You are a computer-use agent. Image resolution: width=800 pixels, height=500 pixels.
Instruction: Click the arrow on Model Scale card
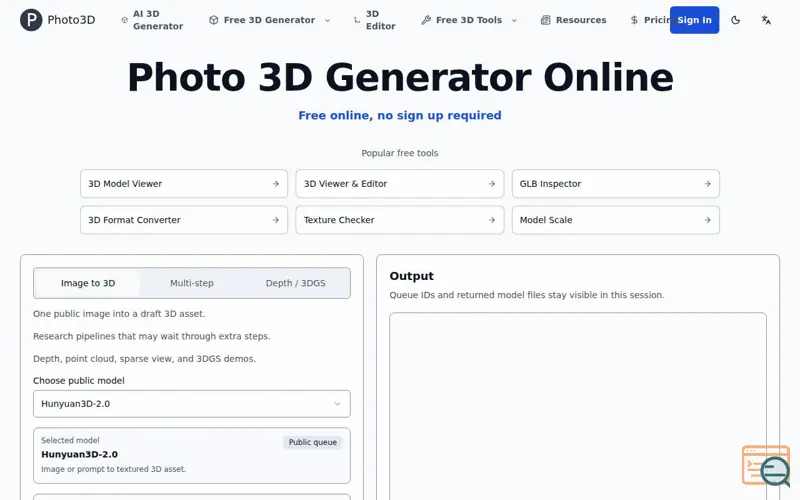pyautogui.click(x=708, y=220)
